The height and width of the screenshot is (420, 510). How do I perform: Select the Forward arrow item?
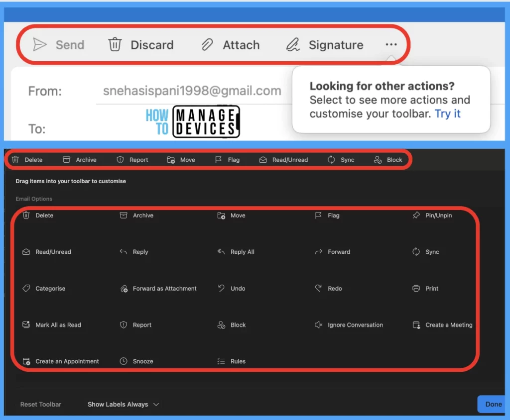pos(332,252)
